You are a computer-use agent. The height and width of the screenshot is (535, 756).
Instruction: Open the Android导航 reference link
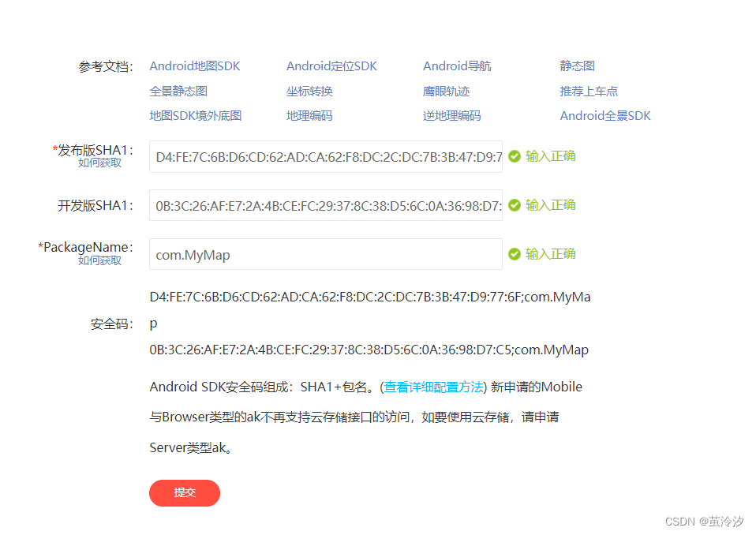click(457, 66)
